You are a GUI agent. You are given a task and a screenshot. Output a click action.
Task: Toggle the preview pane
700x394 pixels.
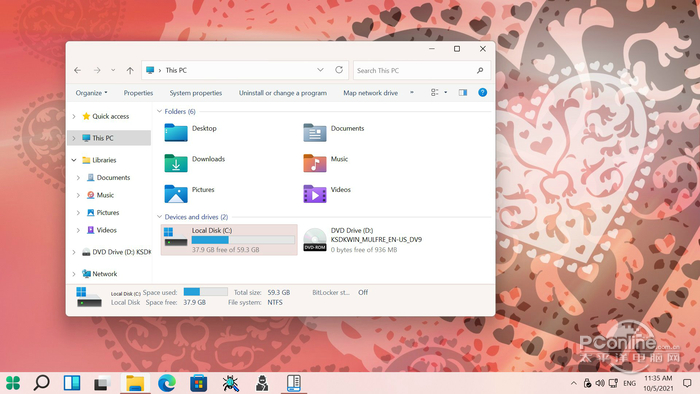[462, 92]
